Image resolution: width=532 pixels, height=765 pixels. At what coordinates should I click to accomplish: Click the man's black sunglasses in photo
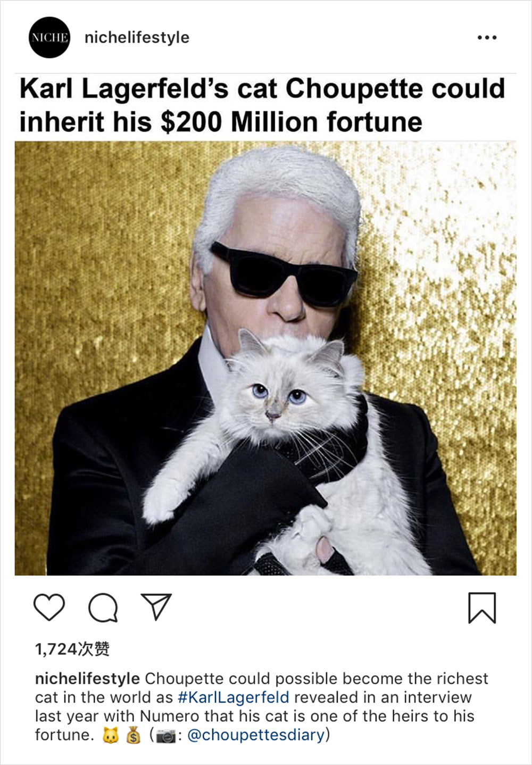coord(284,276)
